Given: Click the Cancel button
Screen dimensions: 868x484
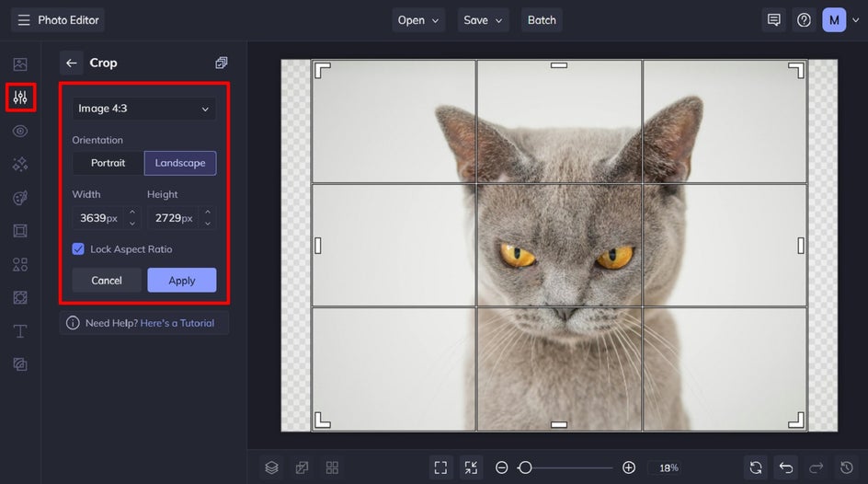Looking at the screenshot, I should (x=107, y=281).
